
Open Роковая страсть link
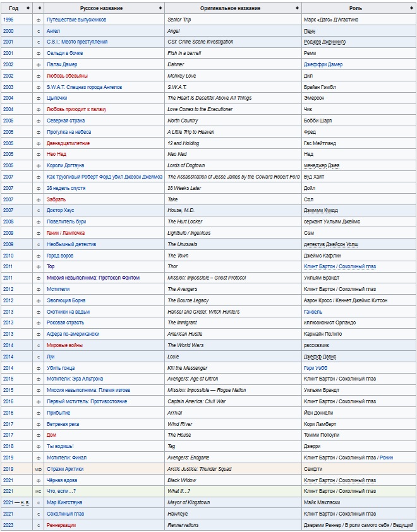(x=65, y=322)
